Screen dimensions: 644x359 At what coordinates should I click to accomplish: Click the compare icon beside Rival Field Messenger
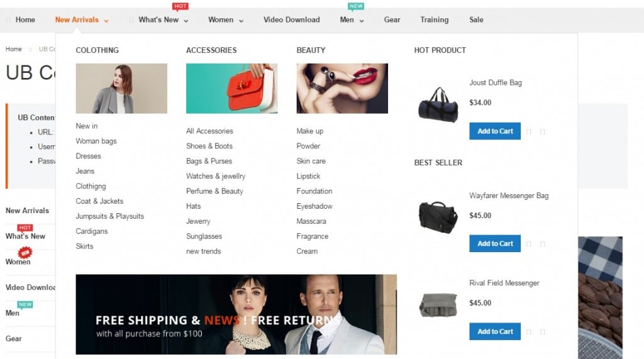pos(543,332)
